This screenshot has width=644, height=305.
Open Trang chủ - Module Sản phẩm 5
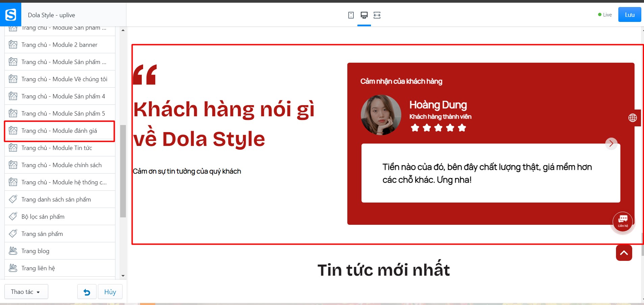[60, 113]
